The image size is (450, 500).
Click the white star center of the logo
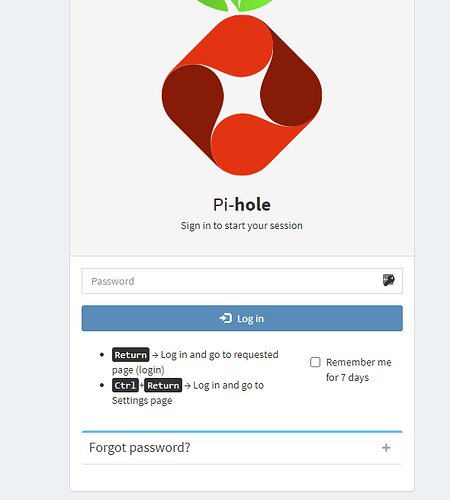242,95
